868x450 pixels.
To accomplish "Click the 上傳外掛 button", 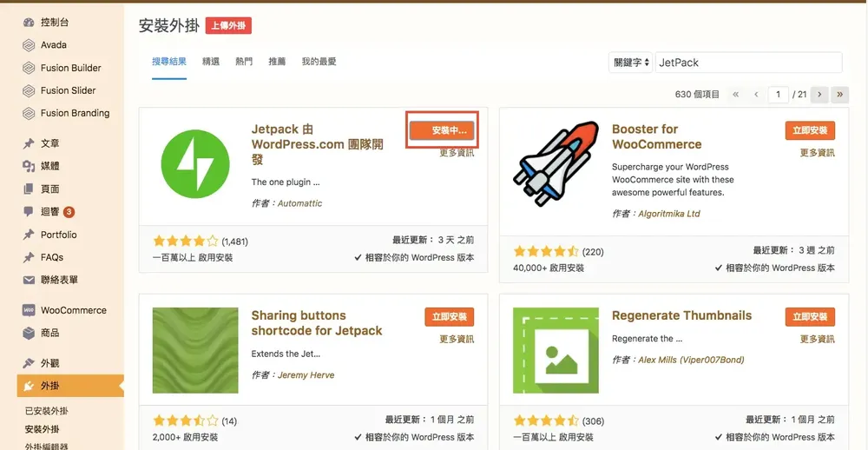I will tap(228, 25).
